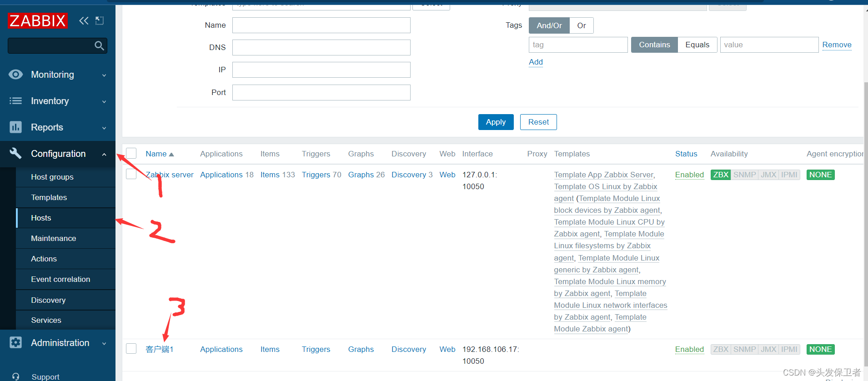
Task: Focus the sidebar search input box
Action: click(51, 45)
